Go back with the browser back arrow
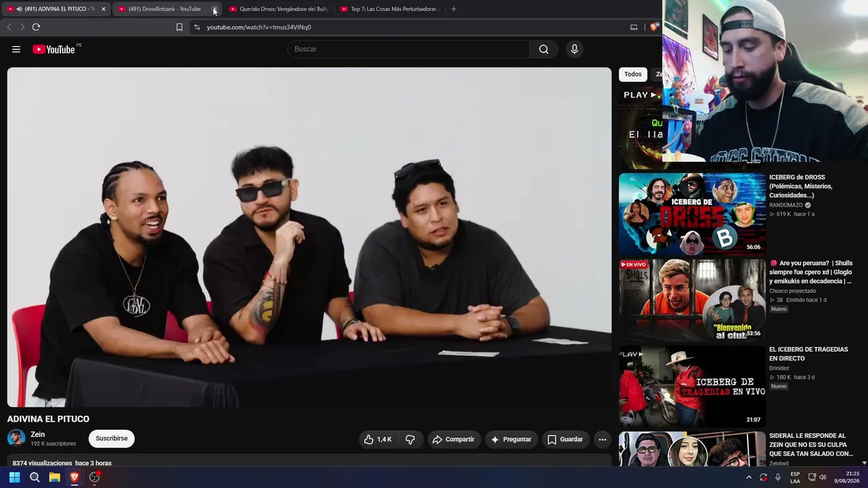Screen dimensions: 868x488 point(9,27)
